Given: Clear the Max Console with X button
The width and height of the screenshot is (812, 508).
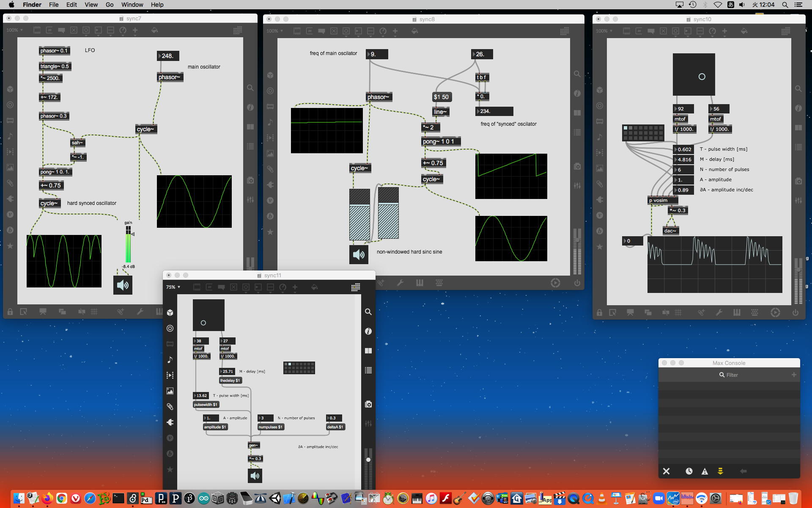Looking at the screenshot, I should click(666, 471).
